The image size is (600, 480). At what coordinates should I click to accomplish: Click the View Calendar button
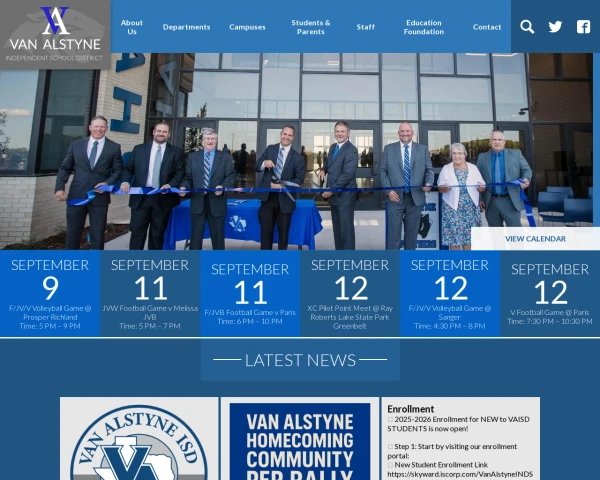(x=535, y=239)
